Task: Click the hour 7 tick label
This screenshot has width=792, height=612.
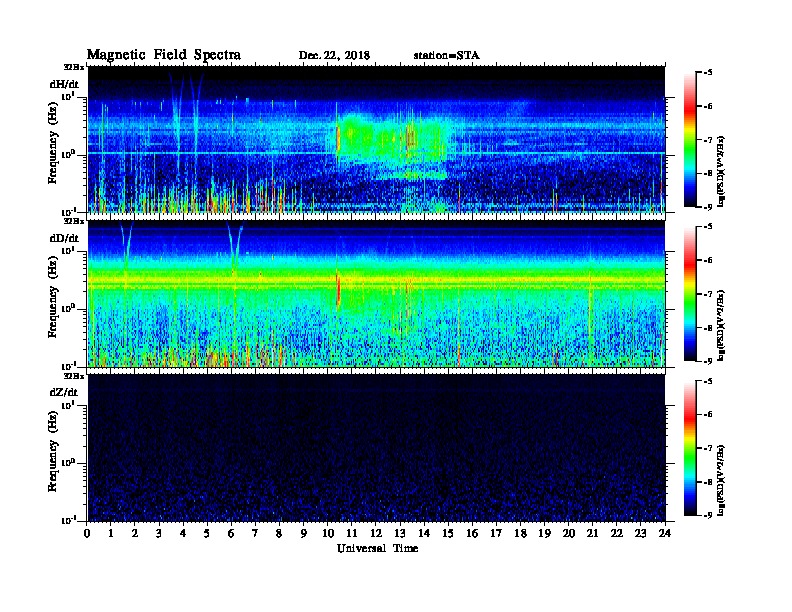Action: (256, 534)
